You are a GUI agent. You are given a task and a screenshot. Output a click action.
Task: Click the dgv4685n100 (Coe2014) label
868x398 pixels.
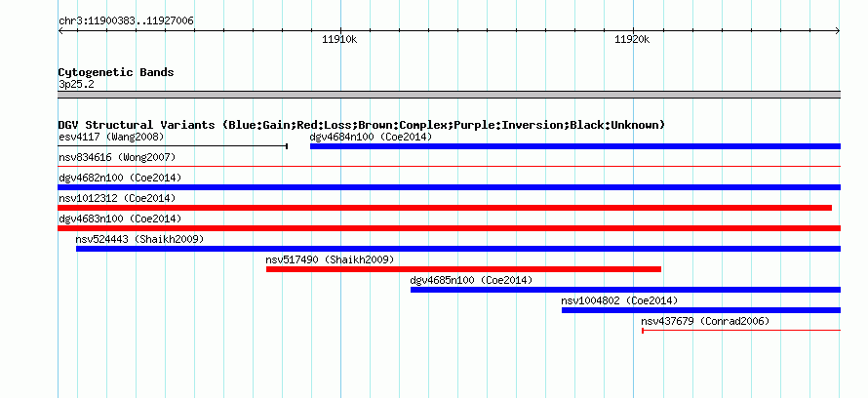(471, 280)
